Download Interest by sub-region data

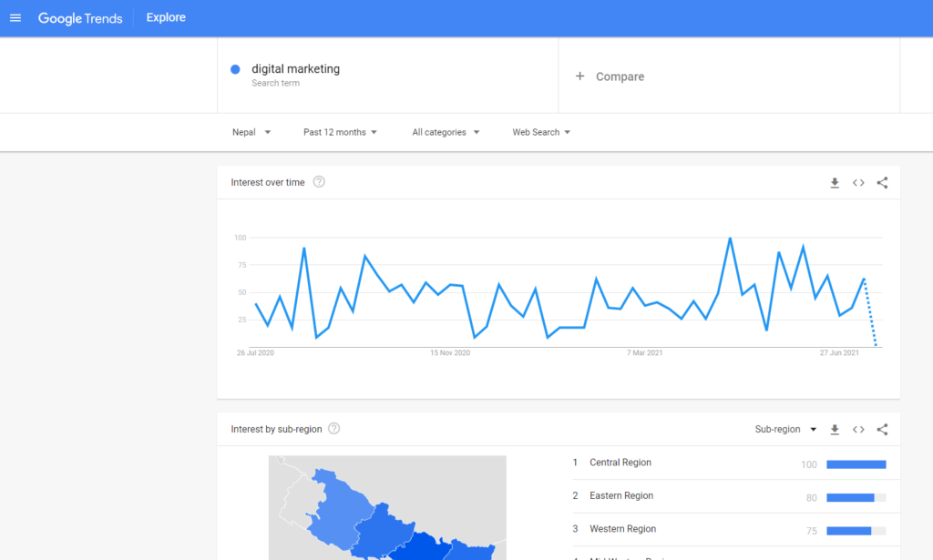coord(835,430)
